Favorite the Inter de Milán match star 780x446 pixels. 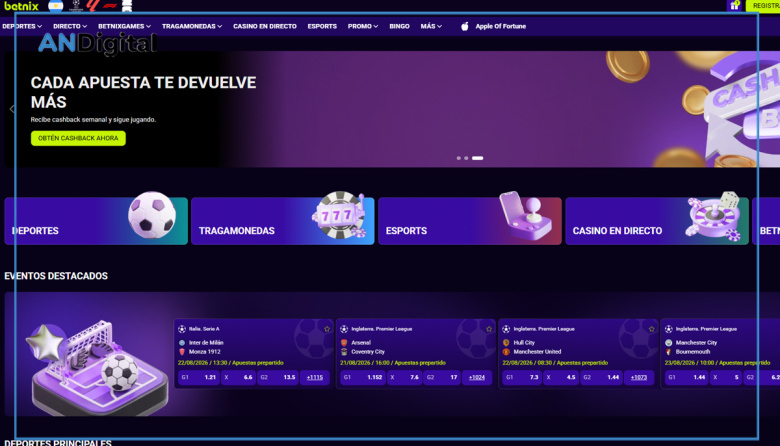tap(327, 329)
